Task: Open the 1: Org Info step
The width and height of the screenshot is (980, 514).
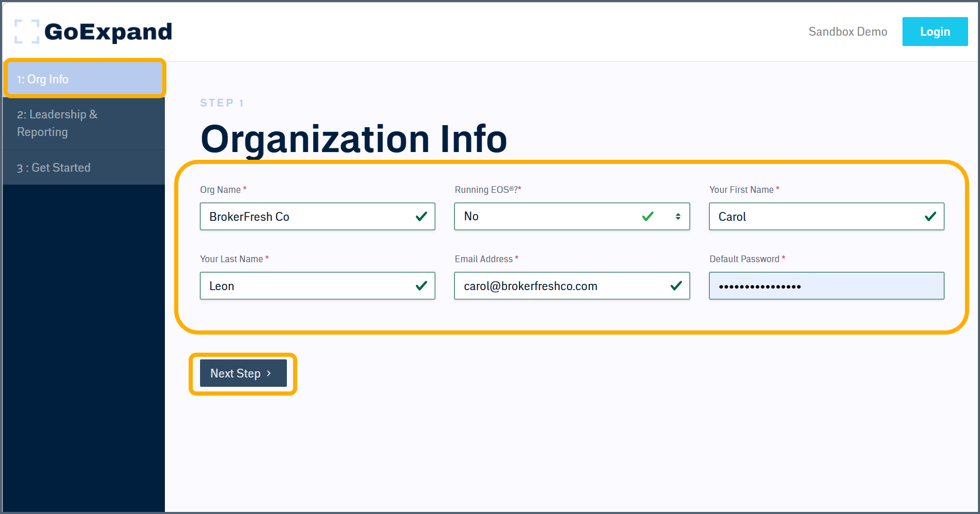Action: pos(84,79)
